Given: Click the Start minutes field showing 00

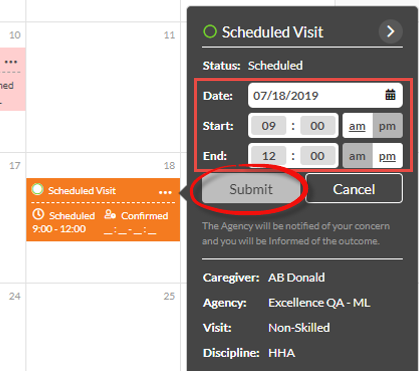Looking at the screenshot, I should 317,126.
